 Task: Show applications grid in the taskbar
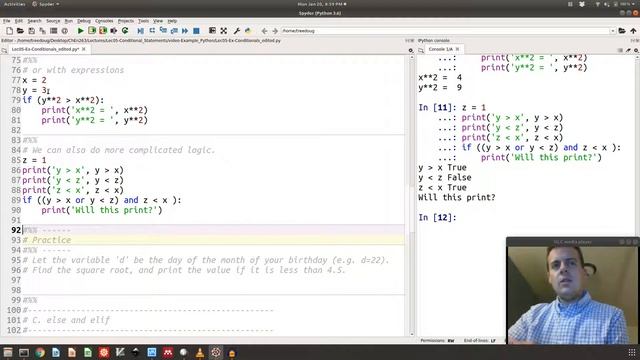tap(631, 353)
